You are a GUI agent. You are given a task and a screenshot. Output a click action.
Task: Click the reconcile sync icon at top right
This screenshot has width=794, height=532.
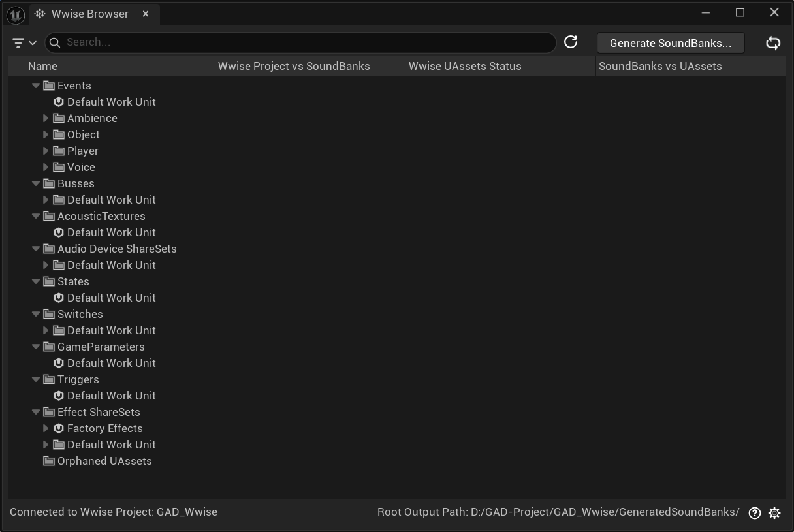pos(773,43)
